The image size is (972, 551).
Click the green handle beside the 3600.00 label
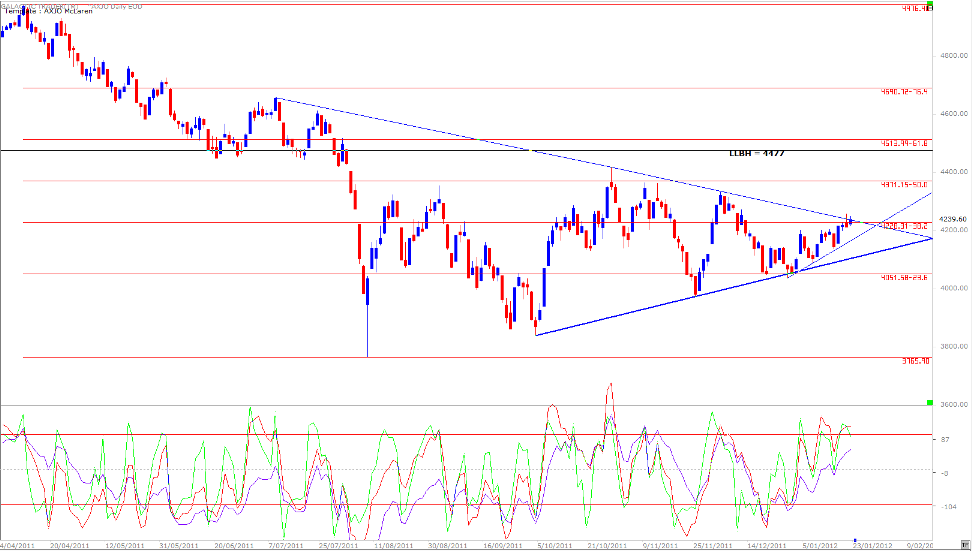tap(929, 403)
